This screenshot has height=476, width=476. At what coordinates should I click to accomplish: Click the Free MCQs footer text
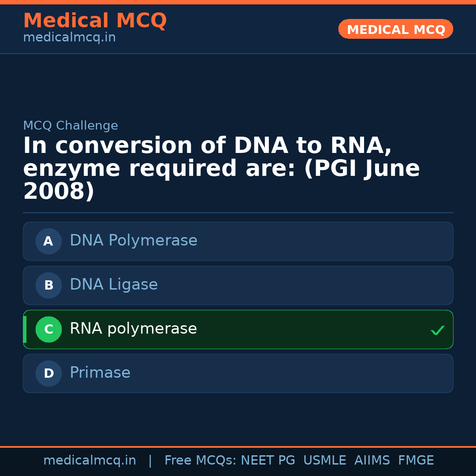[x=201, y=461]
